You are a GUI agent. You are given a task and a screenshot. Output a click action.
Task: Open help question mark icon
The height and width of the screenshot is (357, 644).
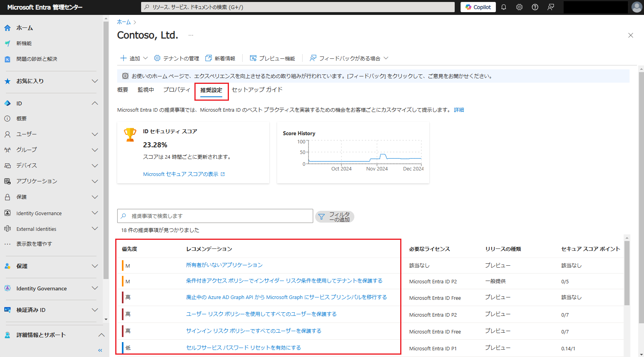pyautogui.click(x=535, y=7)
